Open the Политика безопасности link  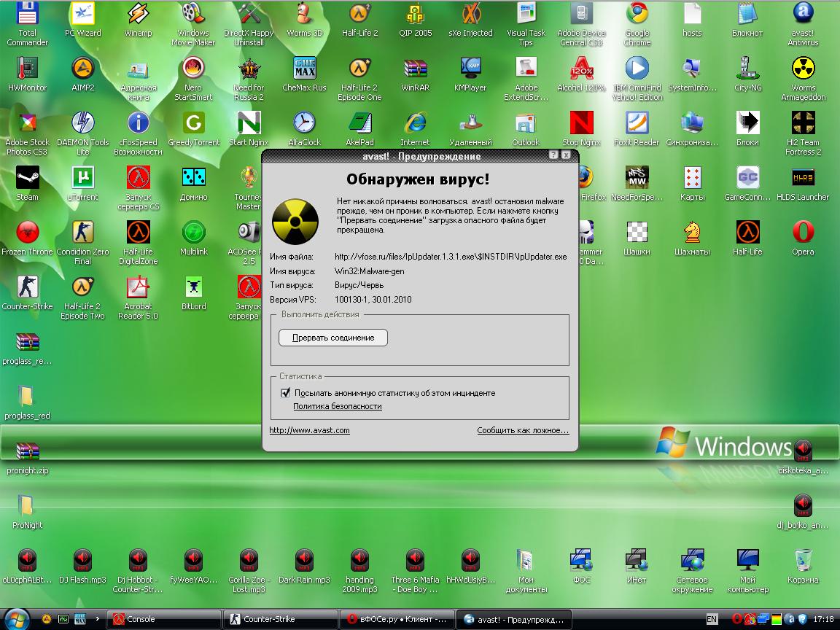coord(337,406)
